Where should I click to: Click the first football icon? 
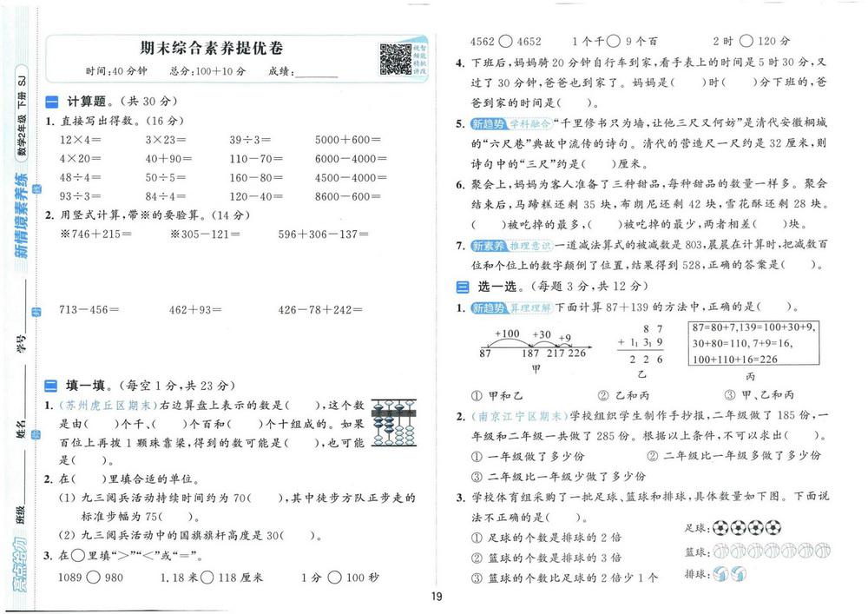[x=720, y=528]
